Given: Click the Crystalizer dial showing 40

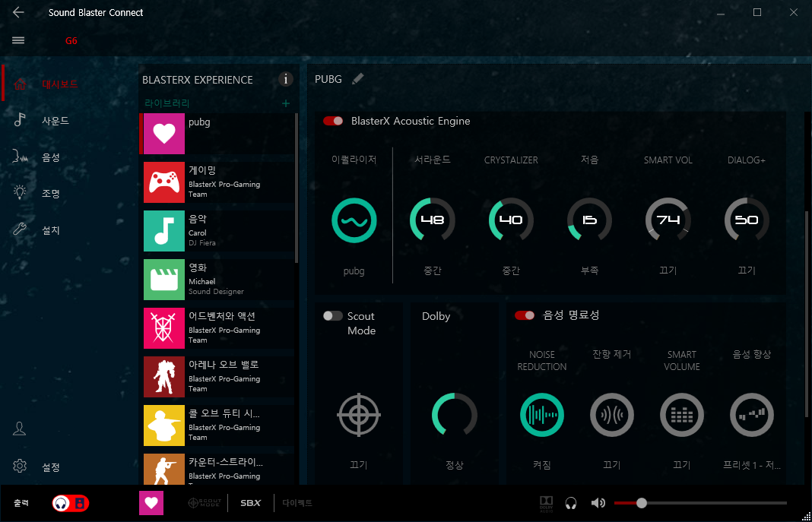Looking at the screenshot, I should [511, 220].
